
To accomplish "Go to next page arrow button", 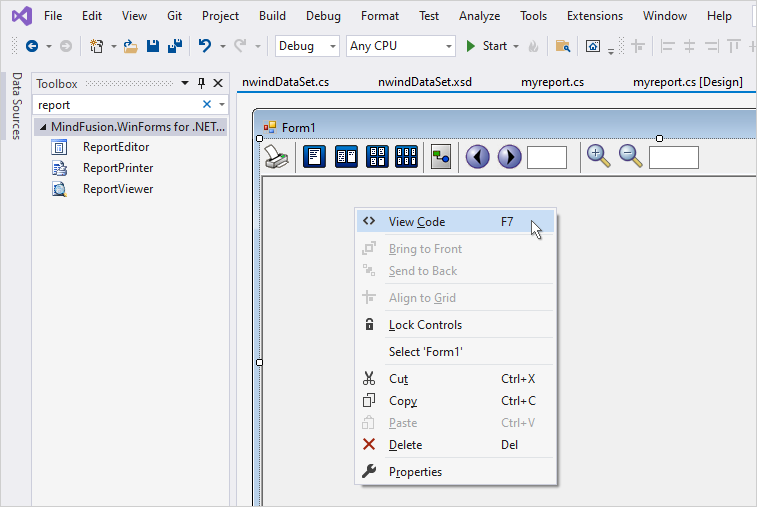I will (x=509, y=157).
